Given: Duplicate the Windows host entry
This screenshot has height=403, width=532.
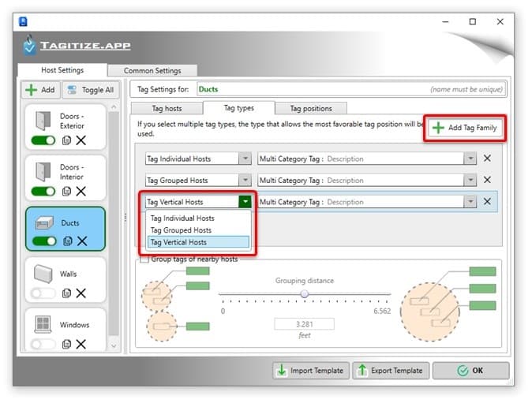Looking at the screenshot, I should [x=66, y=345].
